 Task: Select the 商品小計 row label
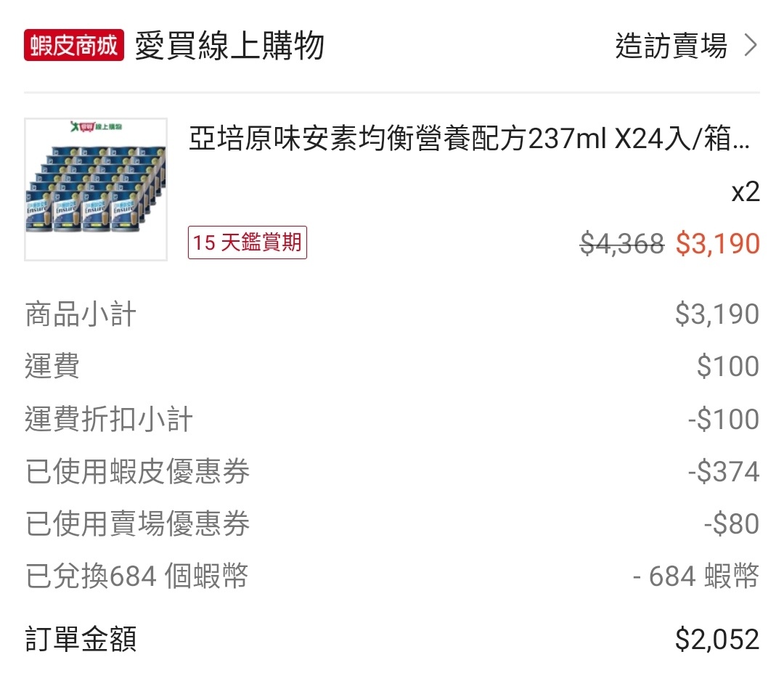[81, 315]
